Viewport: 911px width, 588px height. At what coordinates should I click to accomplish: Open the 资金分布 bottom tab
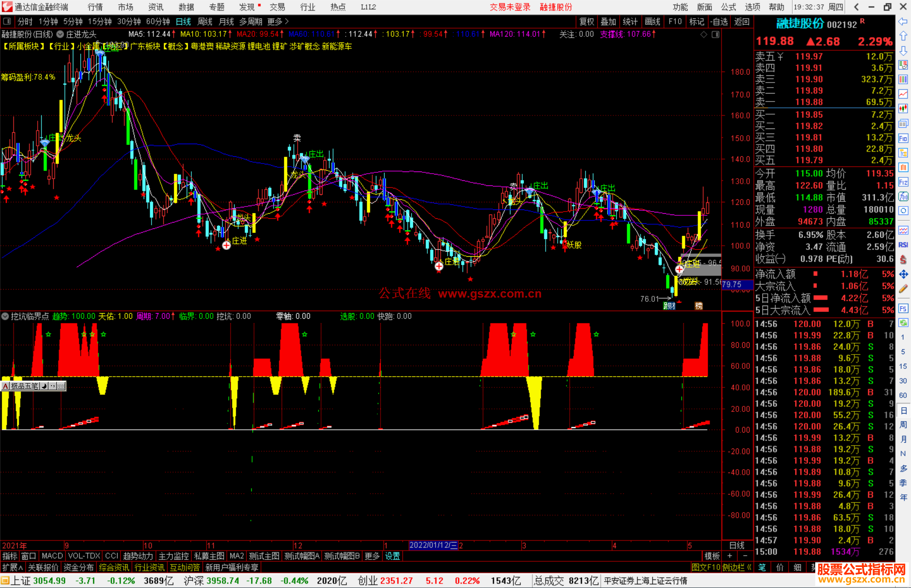click(78, 567)
